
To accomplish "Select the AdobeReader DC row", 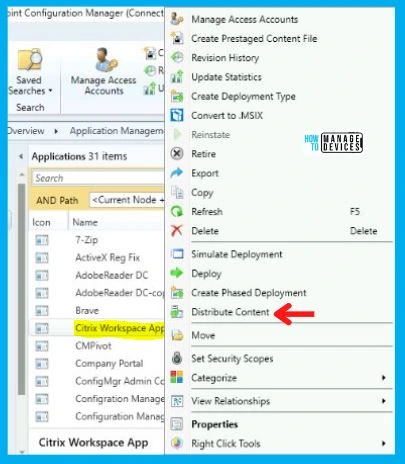I will 97,275.
